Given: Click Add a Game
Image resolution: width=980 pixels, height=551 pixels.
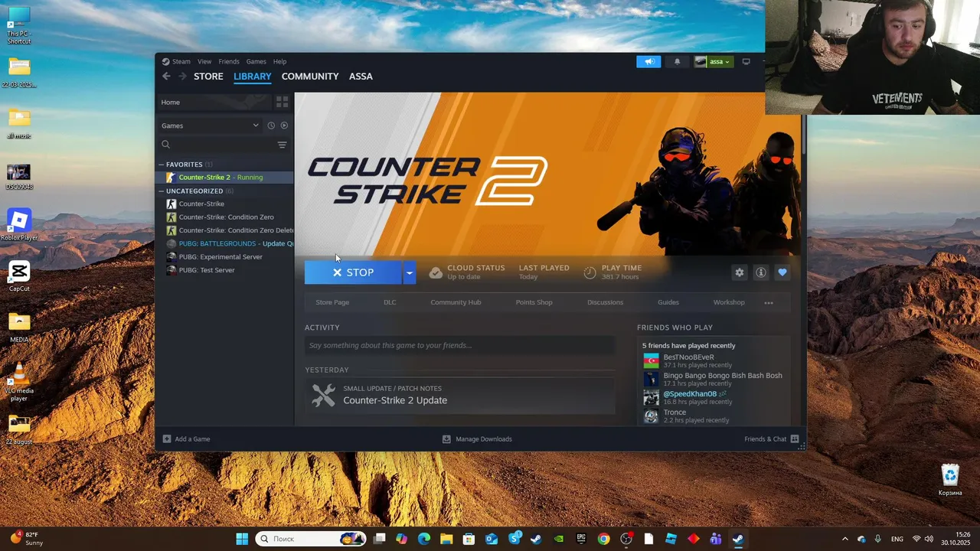Looking at the screenshot, I should tap(186, 439).
